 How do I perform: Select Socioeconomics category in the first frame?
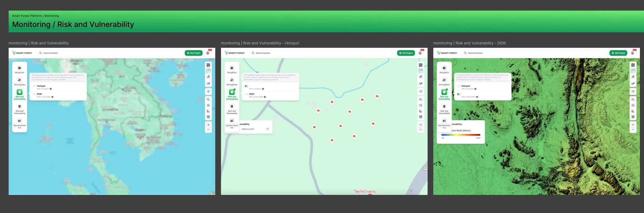(19, 123)
